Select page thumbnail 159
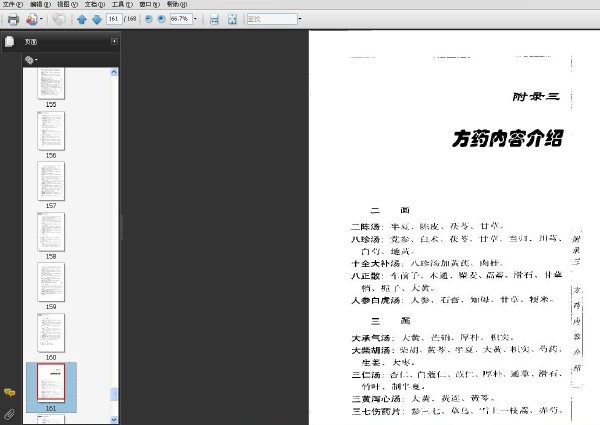The image size is (600, 425). 51,282
